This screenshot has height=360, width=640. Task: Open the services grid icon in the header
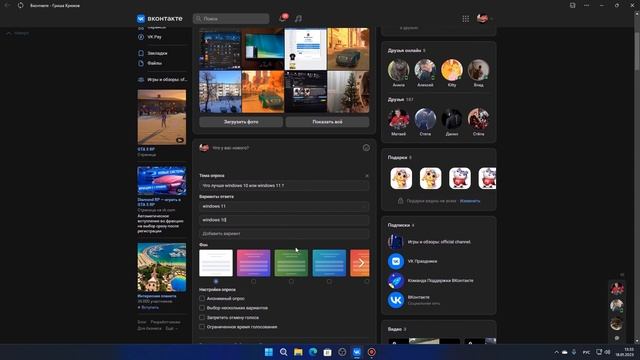point(465,19)
